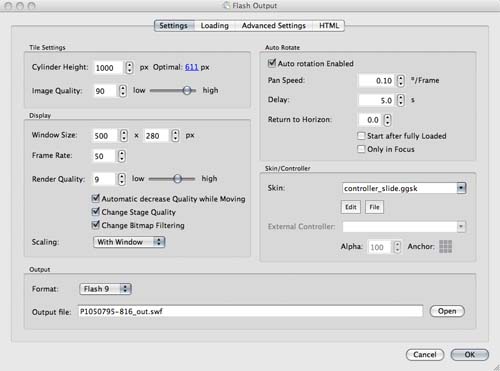Click the Flash Output title bar icon
Image resolution: width=500 pixels, height=371 pixels.
(x=227, y=6)
